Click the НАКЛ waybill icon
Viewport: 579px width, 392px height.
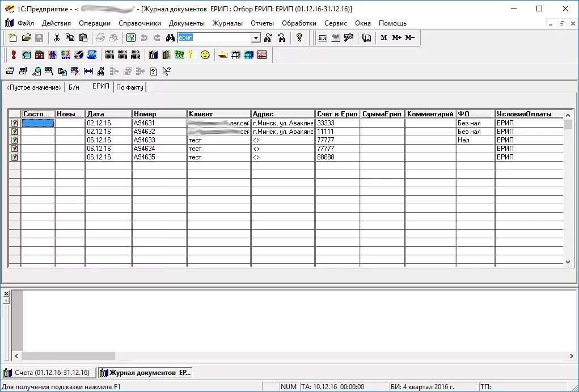click(x=122, y=55)
